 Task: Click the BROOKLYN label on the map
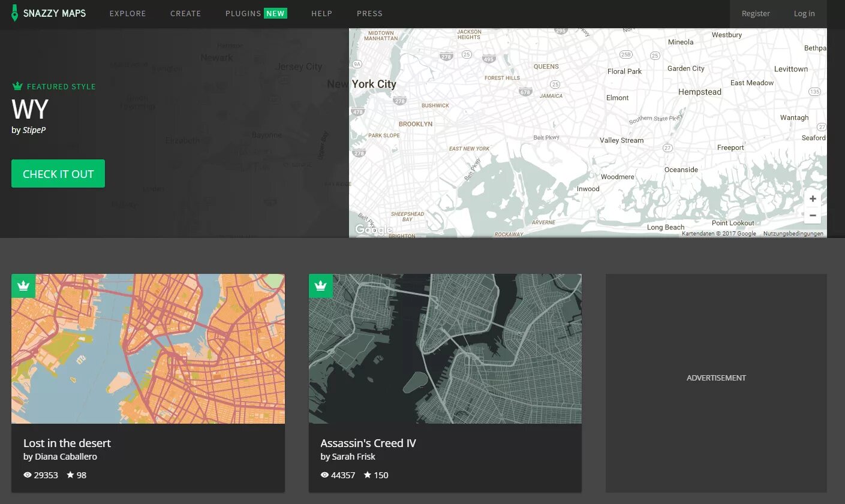click(x=416, y=124)
